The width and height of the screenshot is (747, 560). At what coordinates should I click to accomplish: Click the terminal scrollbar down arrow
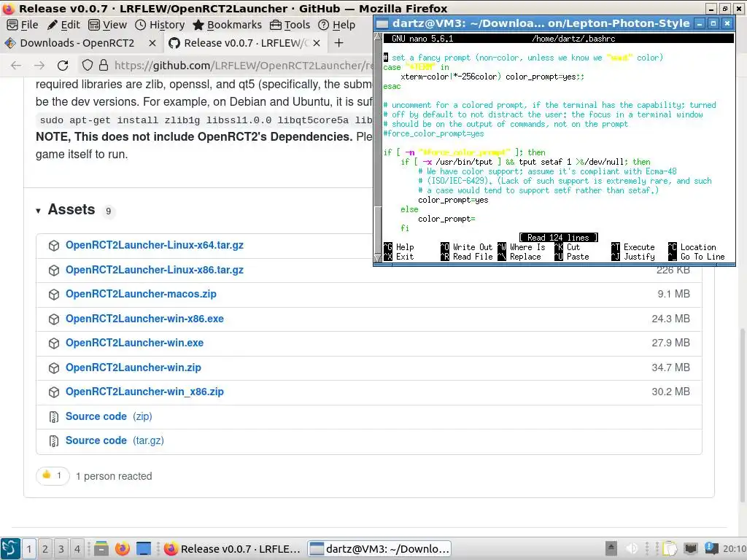click(x=379, y=257)
